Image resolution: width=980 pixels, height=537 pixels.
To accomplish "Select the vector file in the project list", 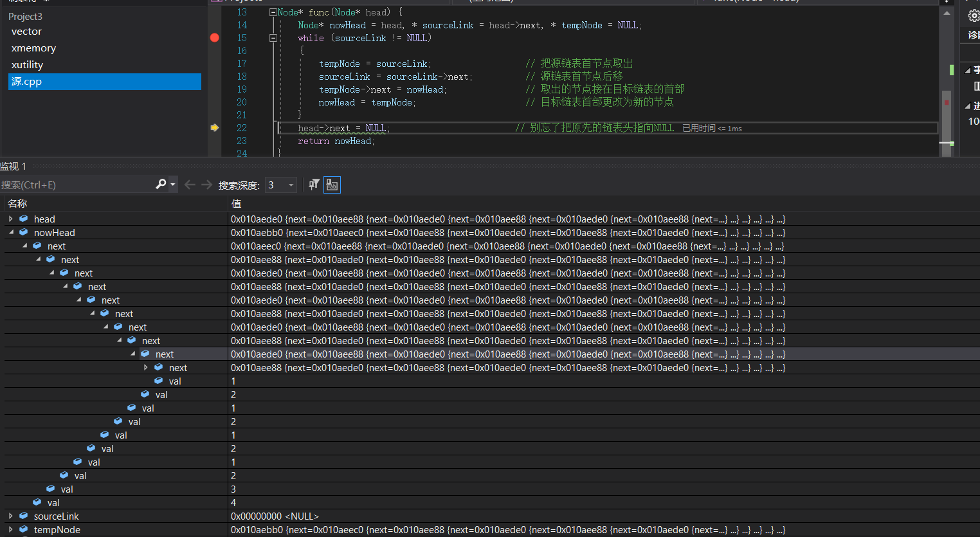I will coord(26,32).
